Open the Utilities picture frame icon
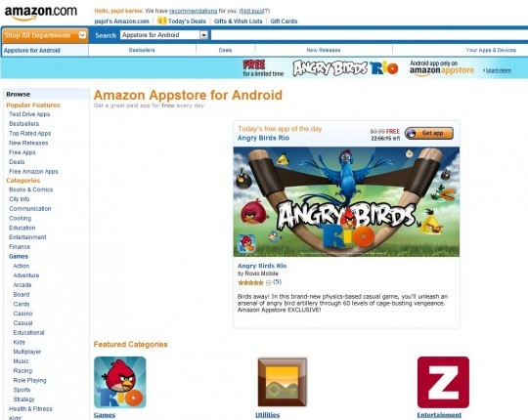This screenshot has height=420, width=528. 283,382
